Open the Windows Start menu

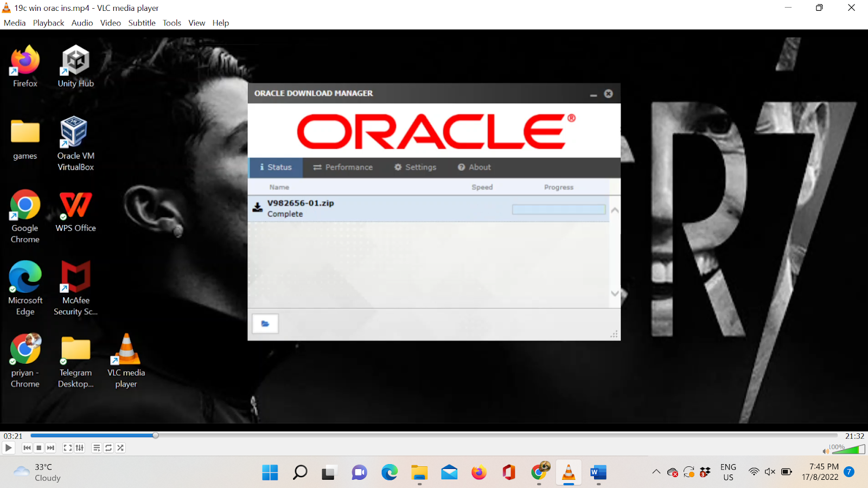[x=270, y=473]
